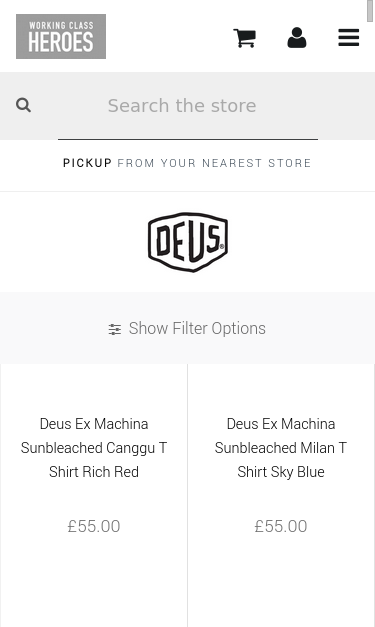Click the image area above Milan shirt title
Image resolution: width=375 pixels, height=627 pixels.
[x=281, y=388]
